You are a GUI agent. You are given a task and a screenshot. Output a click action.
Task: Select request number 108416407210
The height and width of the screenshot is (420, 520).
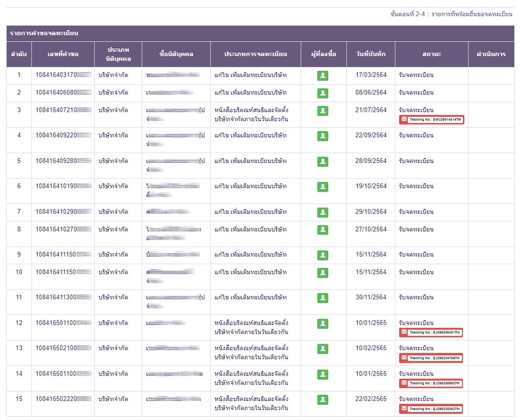[x=63, y=110]
